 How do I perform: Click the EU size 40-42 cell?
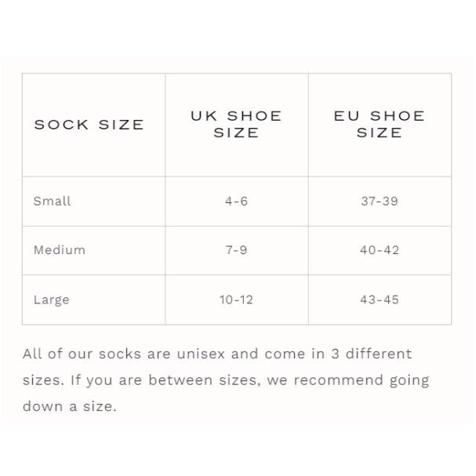coord(380,250)
